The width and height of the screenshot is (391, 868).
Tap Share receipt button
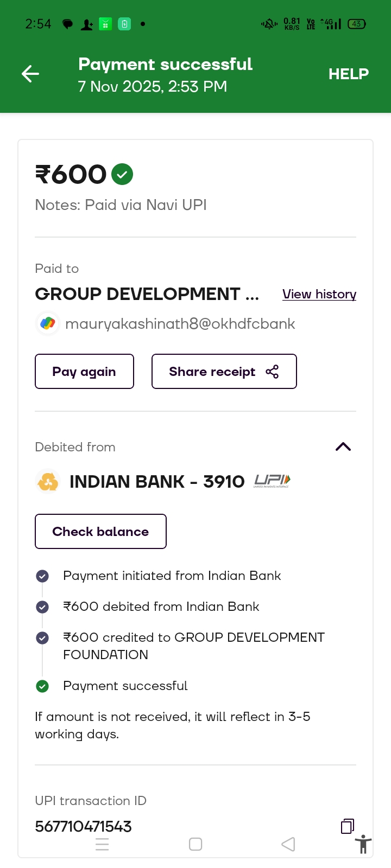point(224,372)
